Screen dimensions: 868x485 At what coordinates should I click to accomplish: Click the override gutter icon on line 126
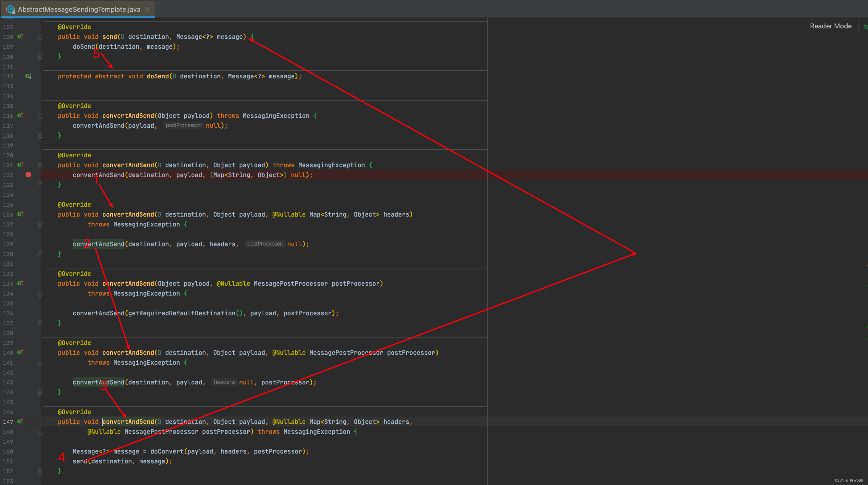click(x=20, y=214)
